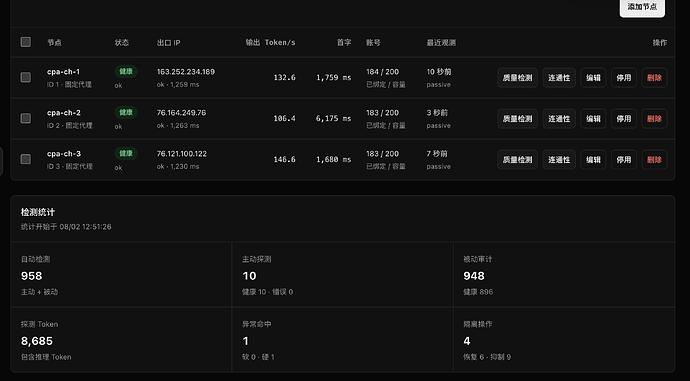Remove cpa-ch-2 using 删除 button
690x381 pixels.
(x=654, y=119)
